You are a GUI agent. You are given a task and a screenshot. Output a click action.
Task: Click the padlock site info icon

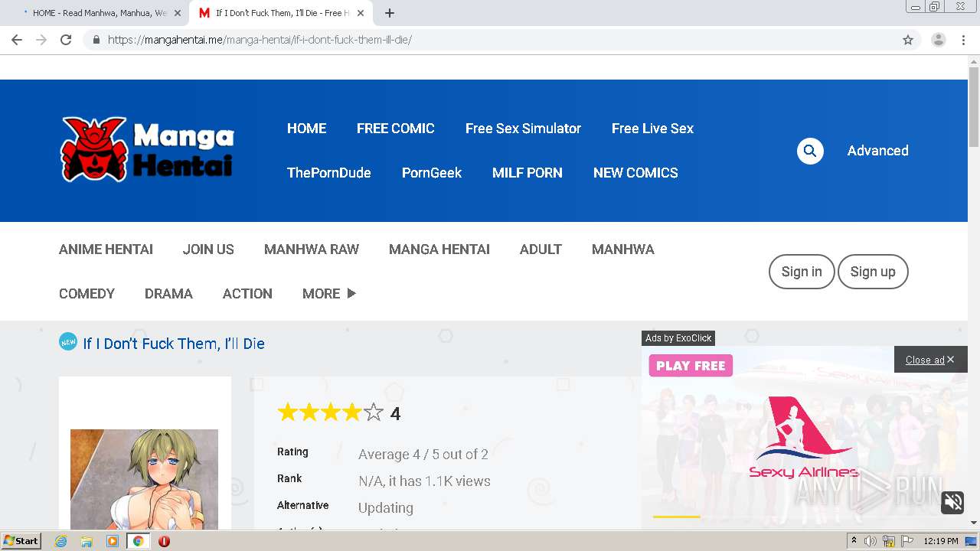pyautogui.click(x=96, y=40)
